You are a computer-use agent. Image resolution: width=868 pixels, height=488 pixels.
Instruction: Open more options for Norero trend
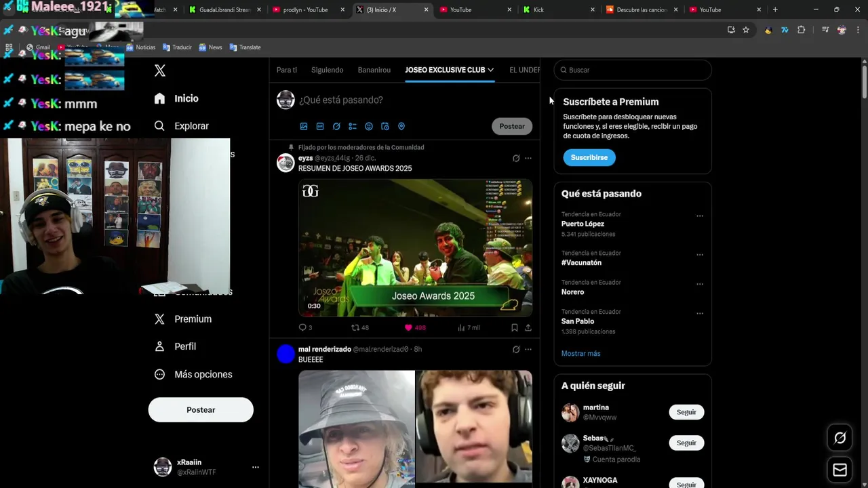pyautogui.click(x=700, y=284)
